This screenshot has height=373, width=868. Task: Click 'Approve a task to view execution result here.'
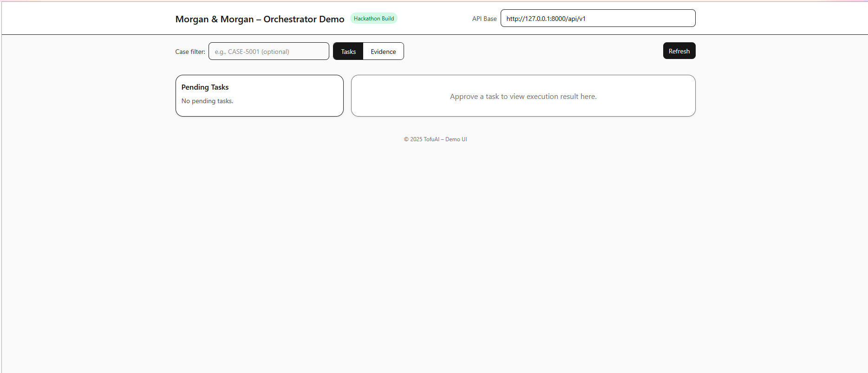coord(523,97)
